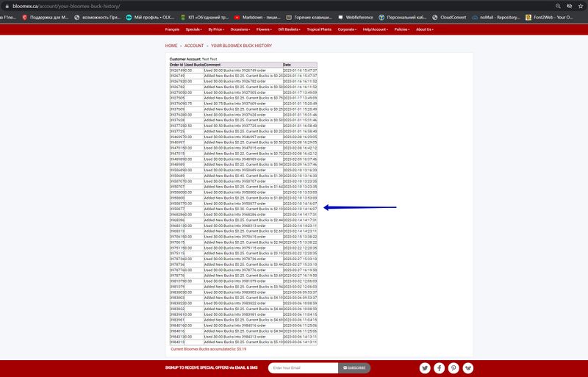This screenshot has width=588, height=377.
Task: Expand the Corporate menu
Action: click(347, 29)
